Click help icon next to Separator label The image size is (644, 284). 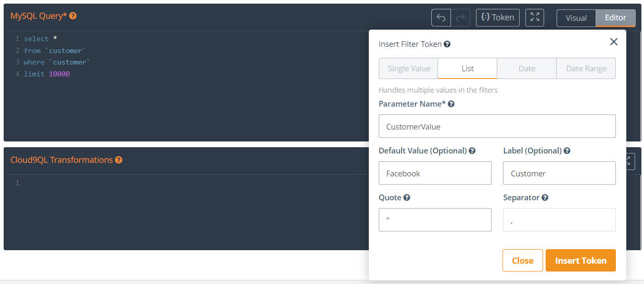pyautogui.click(x=545, y=198)
